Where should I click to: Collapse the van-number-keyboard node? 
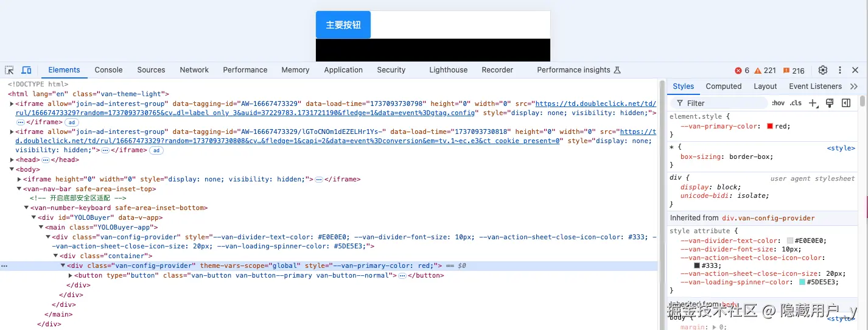tap(27, 208)
